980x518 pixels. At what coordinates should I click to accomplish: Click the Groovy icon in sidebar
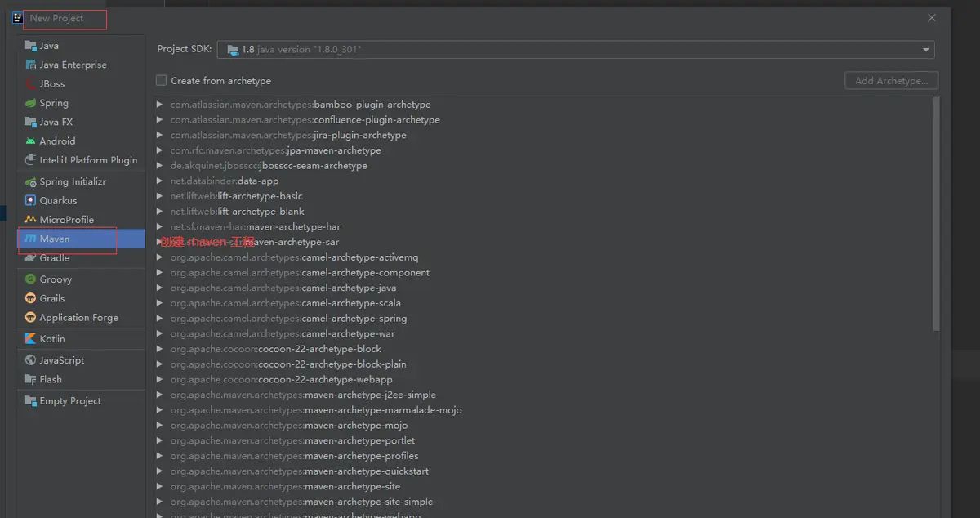click(31, 279)
